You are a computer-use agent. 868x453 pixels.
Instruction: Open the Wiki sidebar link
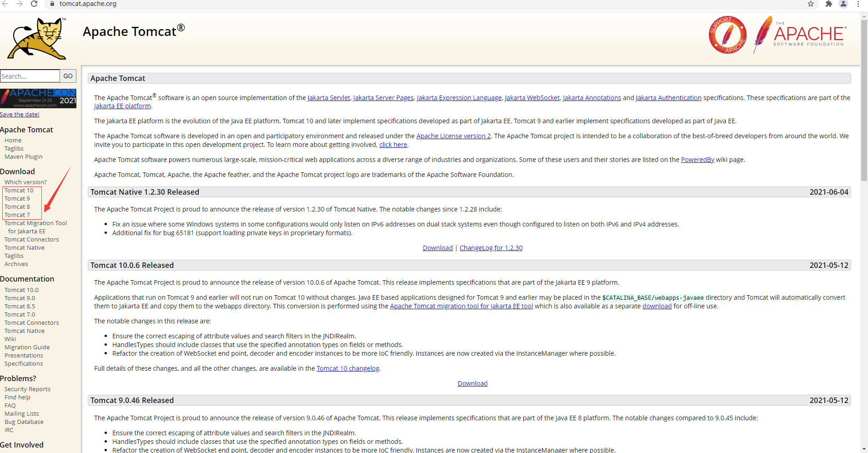[x=10, y=339]
